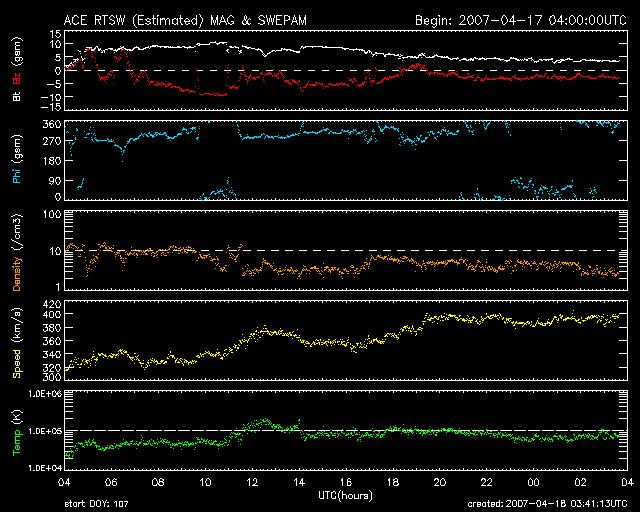Click the 00 hour label on the time axis
This screenshot has width=640, height=512.
coord(533,483)
